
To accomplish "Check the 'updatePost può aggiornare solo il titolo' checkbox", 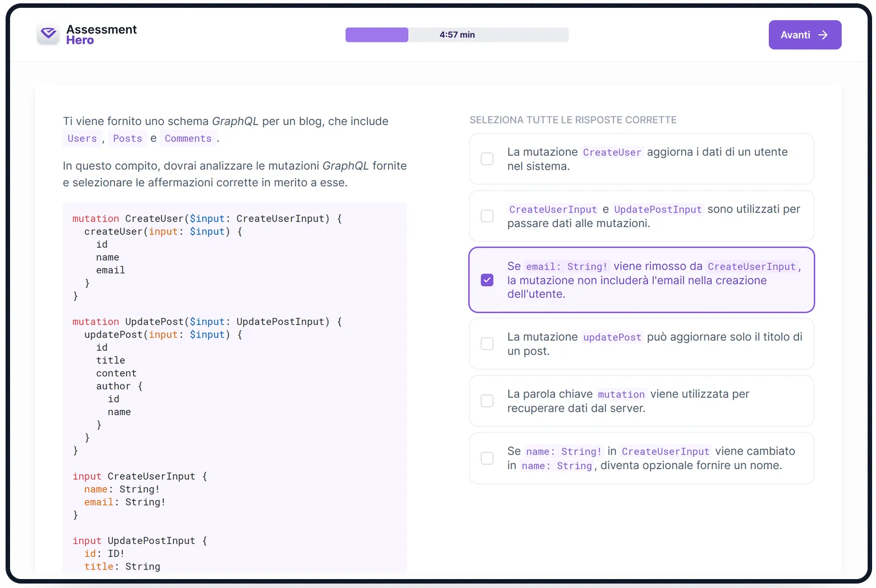I will (487, 344).
